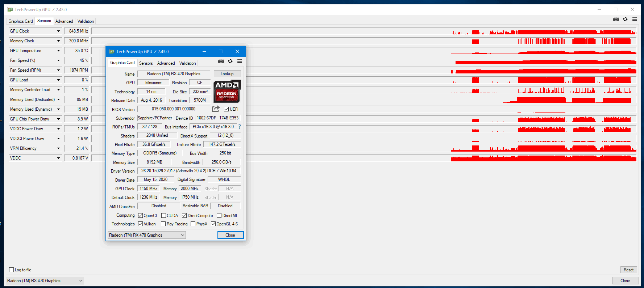Toggle DirectML checkbox
Image resolution: width=644 pixels, height=288 pixels.
click(x=219, y=215)
